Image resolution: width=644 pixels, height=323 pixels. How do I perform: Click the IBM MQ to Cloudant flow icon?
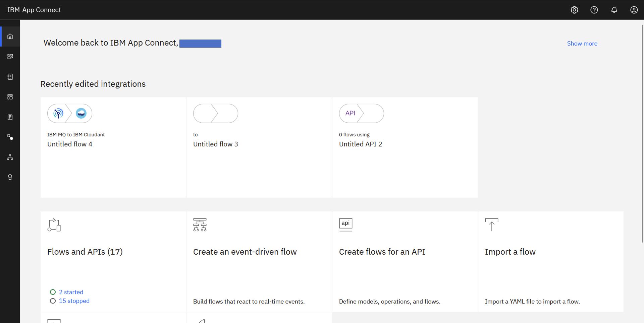pos(70,113)
